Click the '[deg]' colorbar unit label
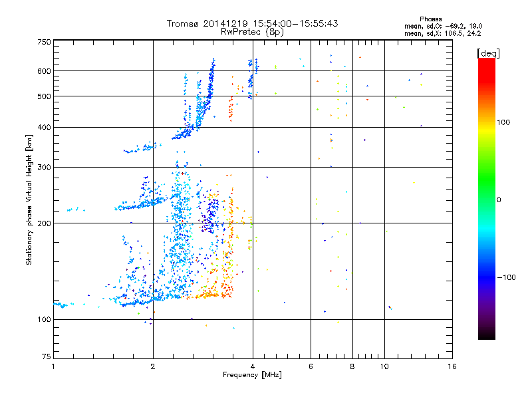This screenshot has width=532, height=399. click(488, 53)
